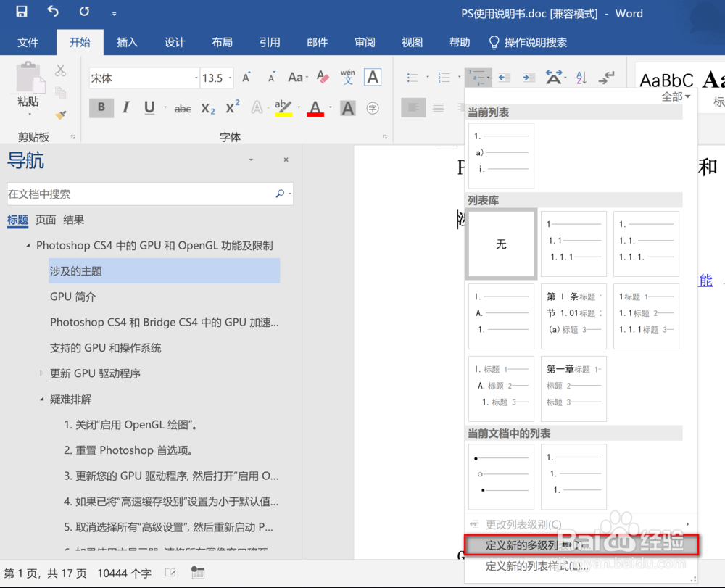Viewport: 725px width, 588px height.
Task: Click the multilevel list button
Action: [478, 77]
